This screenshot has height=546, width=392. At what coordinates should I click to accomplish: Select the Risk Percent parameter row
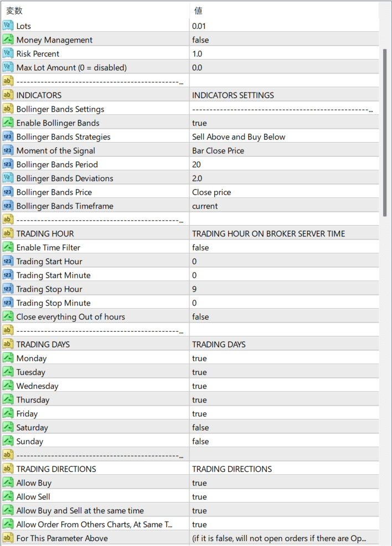[x=38, y=54]
